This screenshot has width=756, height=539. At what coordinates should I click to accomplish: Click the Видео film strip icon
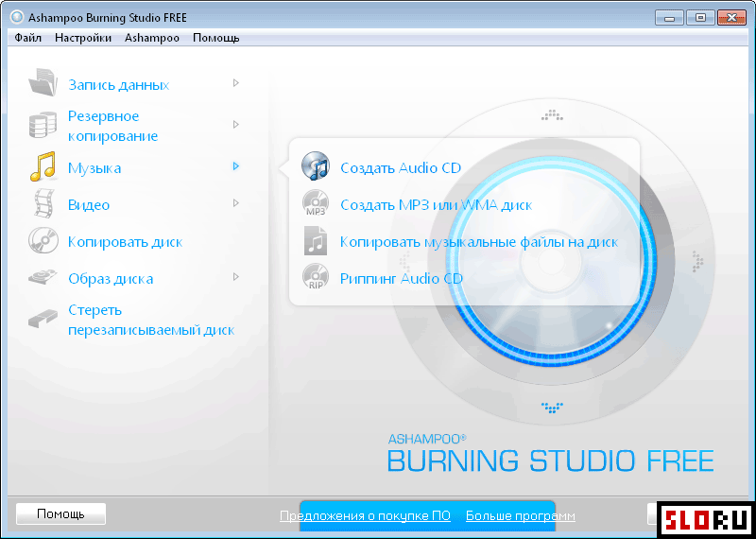click(x=43, y=203)
